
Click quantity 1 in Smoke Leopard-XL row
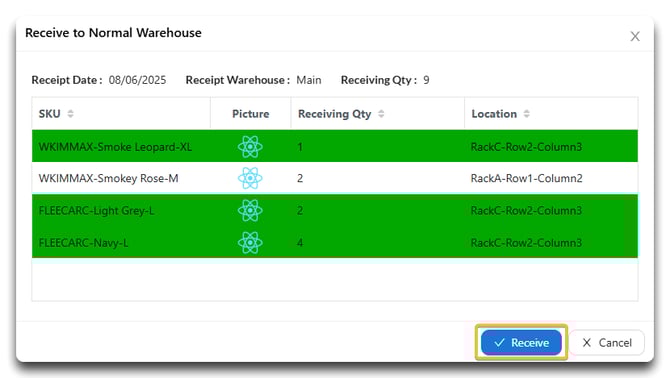coord(300,147)
